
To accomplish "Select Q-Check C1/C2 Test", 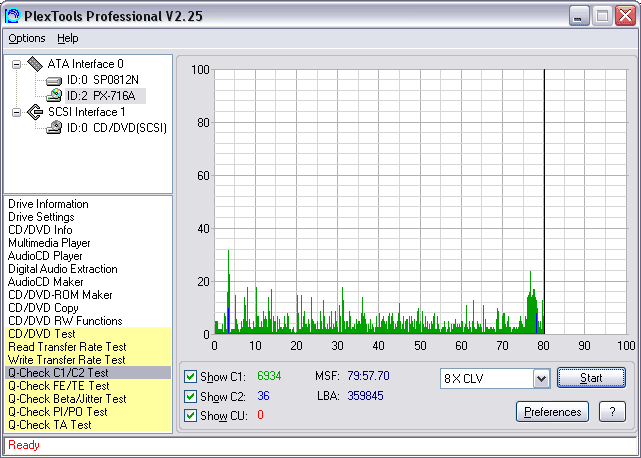I will click(87, 373).
